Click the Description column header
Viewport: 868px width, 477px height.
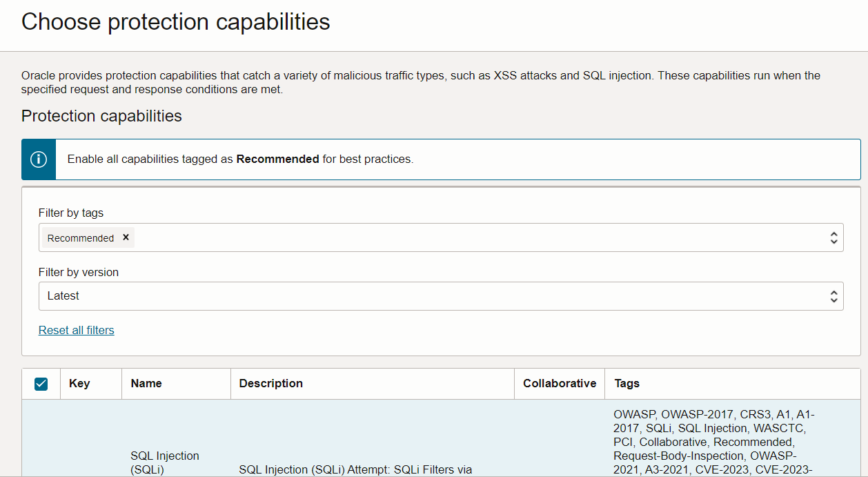(269, 383)
